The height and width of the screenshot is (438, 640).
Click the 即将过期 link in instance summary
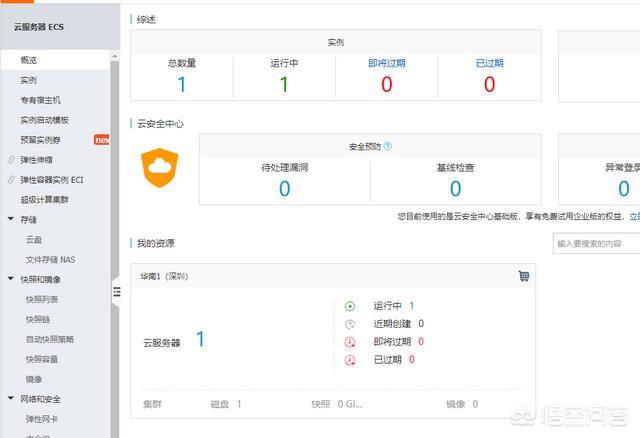[x=387, y=63]
